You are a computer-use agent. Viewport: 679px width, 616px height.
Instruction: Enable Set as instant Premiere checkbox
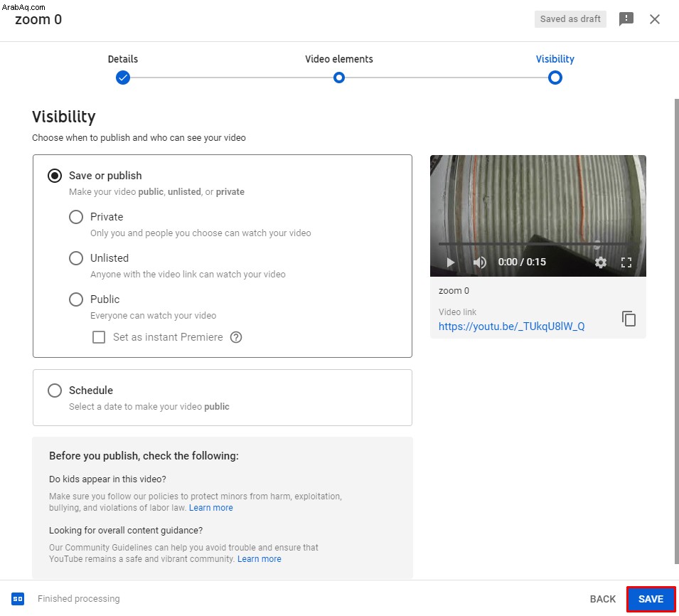click(99, 337)
